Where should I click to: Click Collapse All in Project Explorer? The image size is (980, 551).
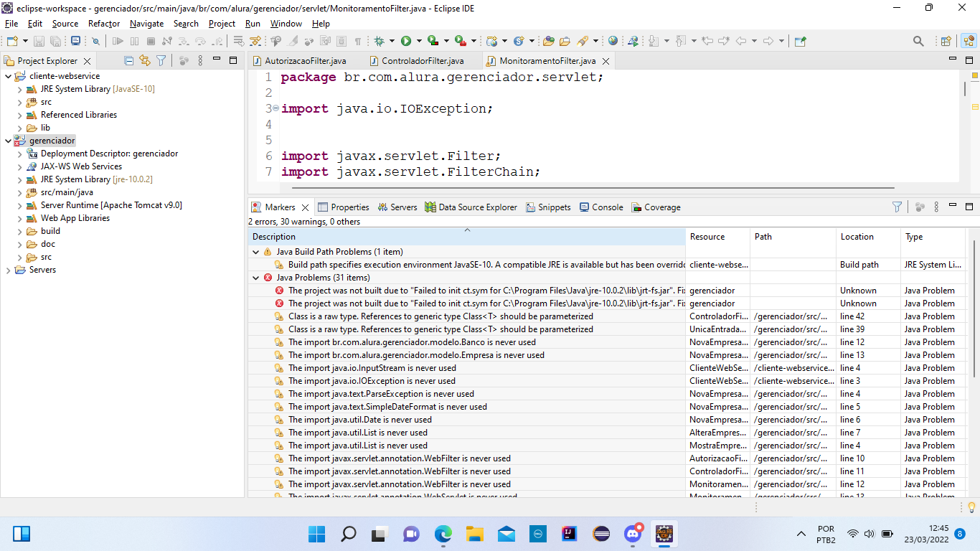point(128,61)
